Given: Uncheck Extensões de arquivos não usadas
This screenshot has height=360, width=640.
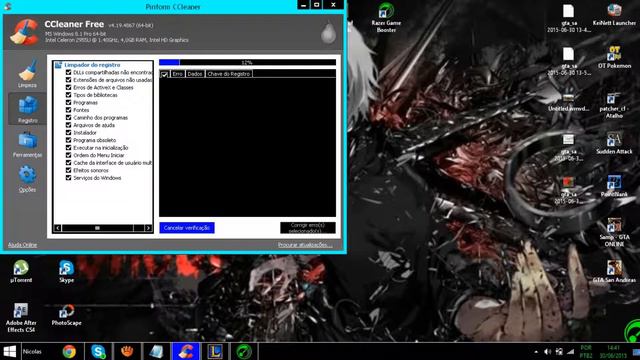Looking at the screenshot, I should point(69,80).
